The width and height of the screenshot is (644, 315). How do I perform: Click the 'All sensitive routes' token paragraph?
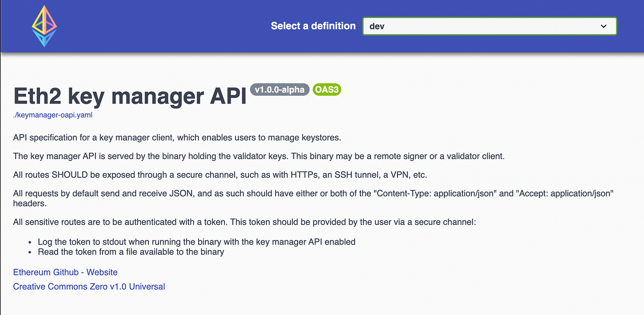[x=245, y=222]
